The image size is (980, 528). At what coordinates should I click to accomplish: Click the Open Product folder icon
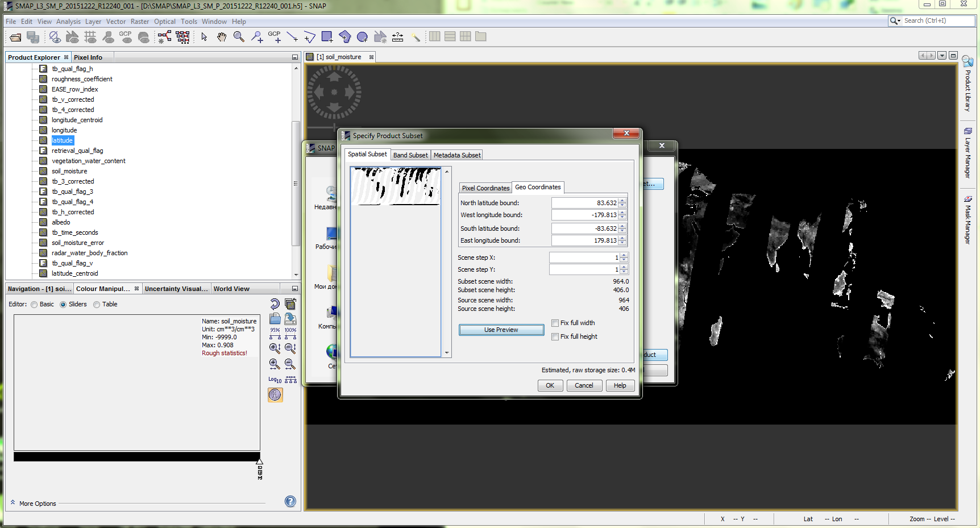[x=15, y=38]
